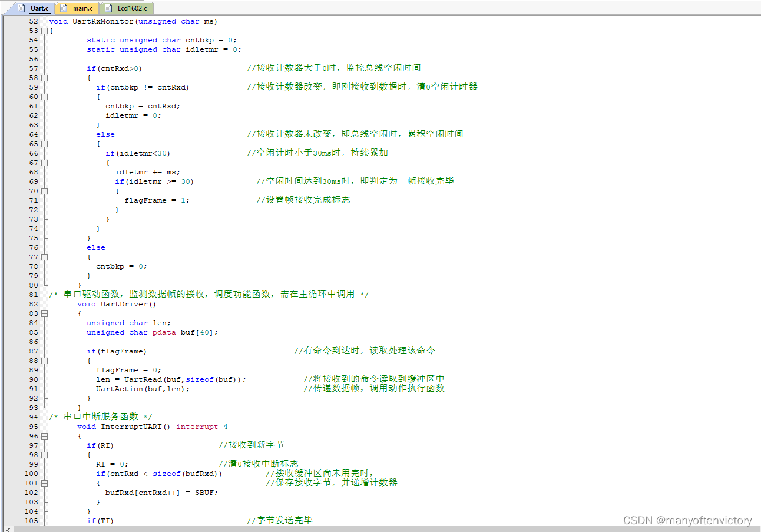Click the '设置帧接收完成标志' comment
The width and height of the screenshot is (761, 532).
(303, 200)
